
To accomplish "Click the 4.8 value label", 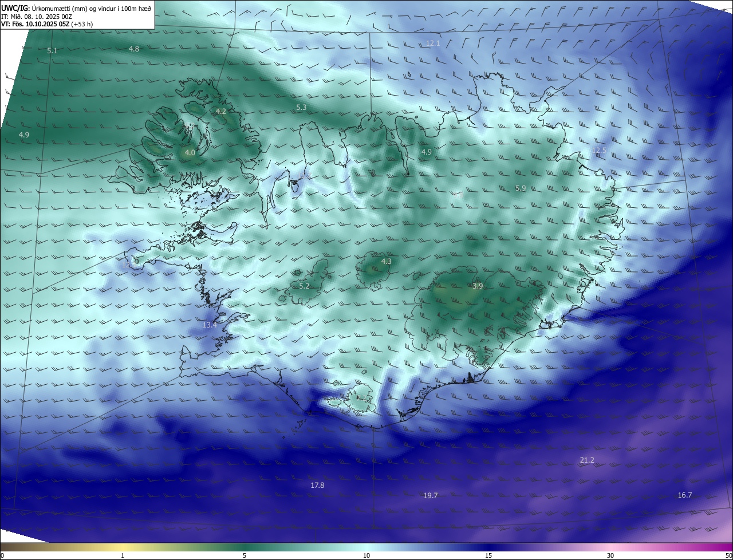I will (x=134, y=49).
